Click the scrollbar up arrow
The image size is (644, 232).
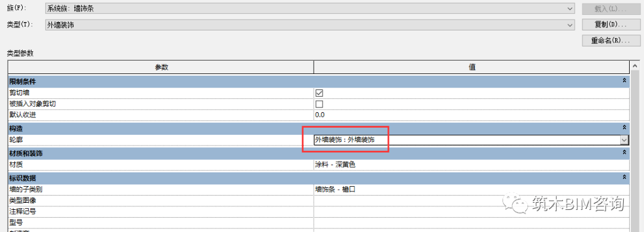636,66
